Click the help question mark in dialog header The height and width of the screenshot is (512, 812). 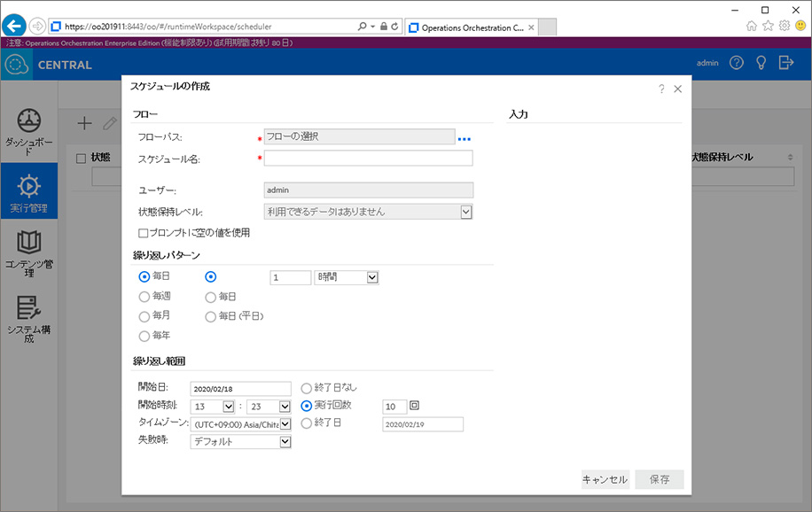tap(661, 89)
